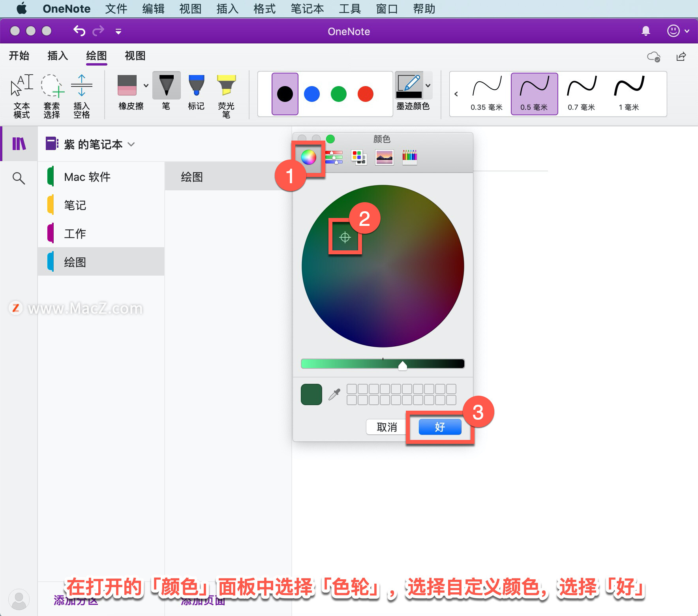The height and width of the screenshot is (616, 698).
Task: Open the 格式 menu
Action: pos(265,9)
